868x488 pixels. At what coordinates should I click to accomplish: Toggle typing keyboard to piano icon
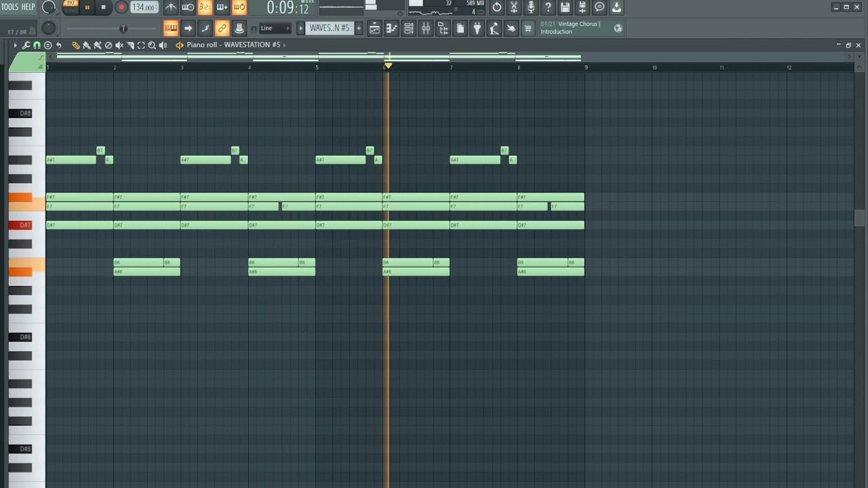coord(171,28)
